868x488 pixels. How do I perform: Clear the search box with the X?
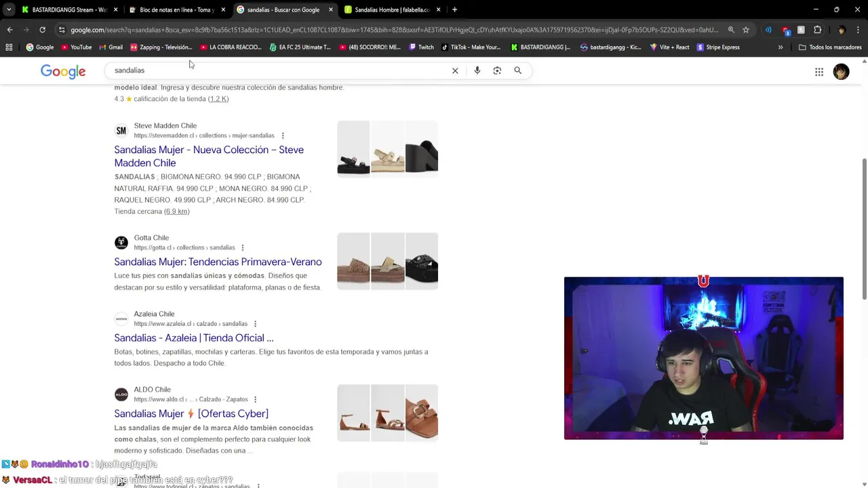pyautogui.click(x=455, y=70)
